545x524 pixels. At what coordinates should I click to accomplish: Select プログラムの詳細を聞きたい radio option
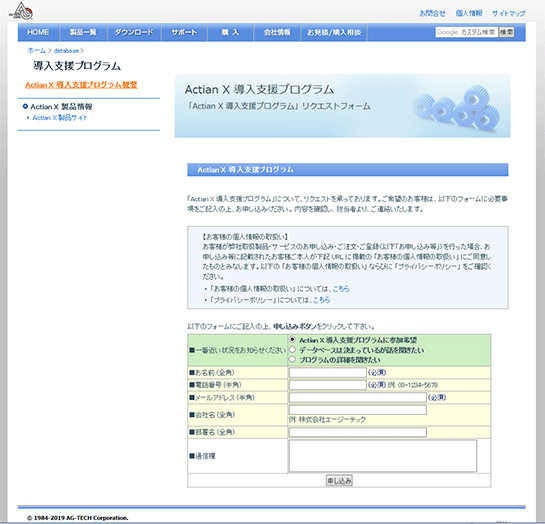point(293,359)
